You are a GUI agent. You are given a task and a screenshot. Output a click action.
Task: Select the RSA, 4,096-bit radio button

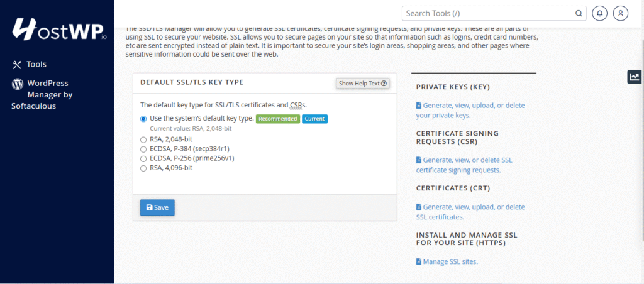point(143,168)
